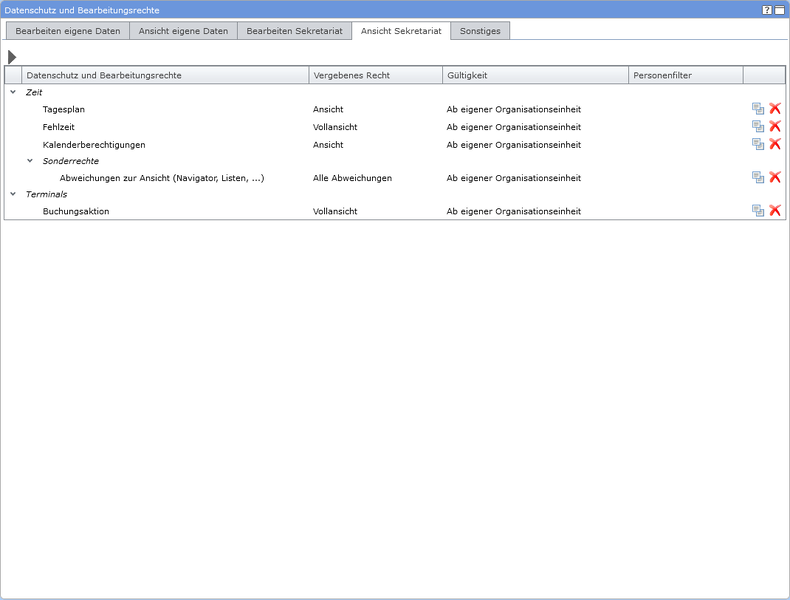Collapse the Sonderrechte subgroup

[x=30, y=161]
